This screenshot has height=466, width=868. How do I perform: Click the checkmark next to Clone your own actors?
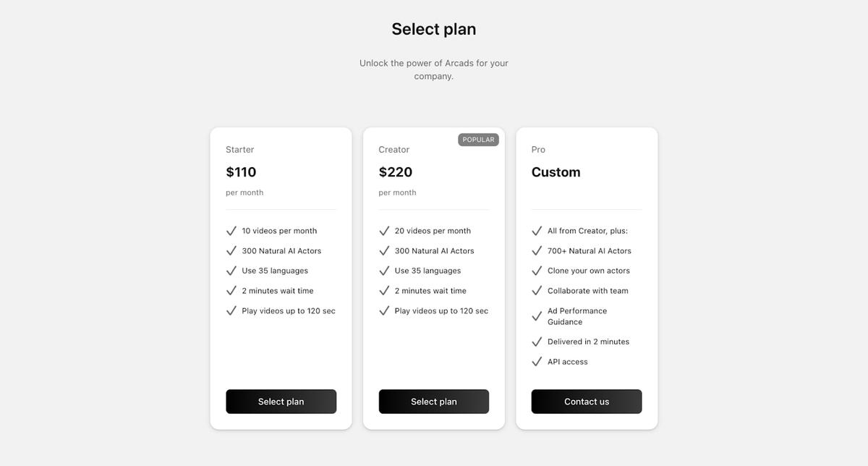[537, 270]
